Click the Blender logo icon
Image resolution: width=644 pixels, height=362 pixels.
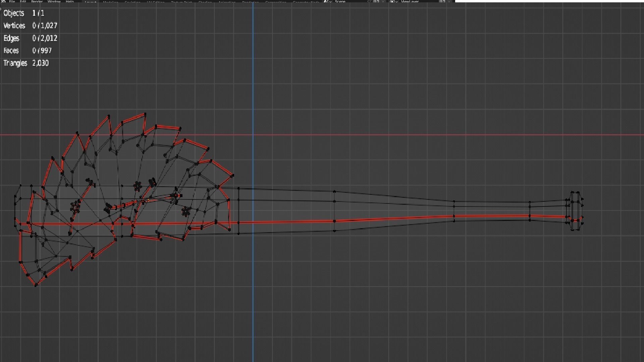pos(3,1)
